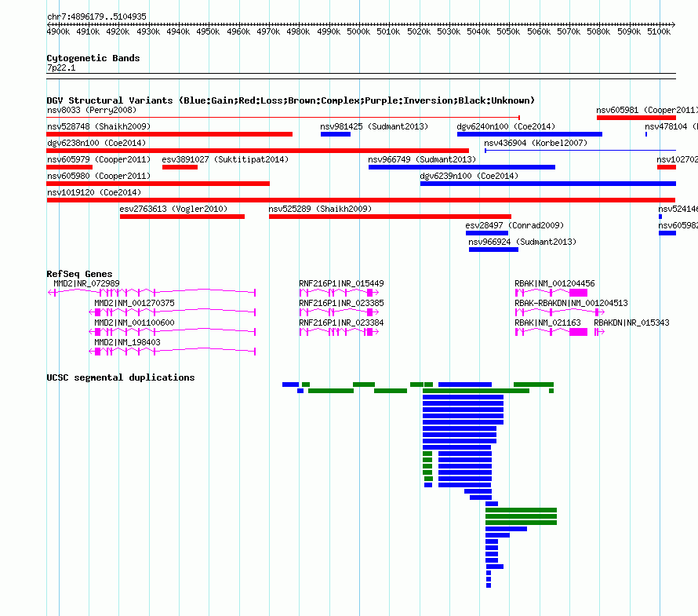This screenshot has height=616, width=698.
Task: Click the 7p22.1 band label
Action: click(x=61, y=67)
